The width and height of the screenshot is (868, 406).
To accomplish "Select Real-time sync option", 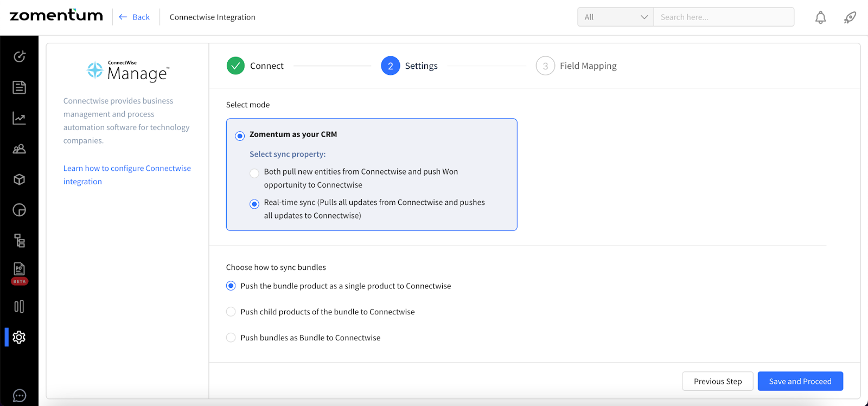I will tap(254, 204).
